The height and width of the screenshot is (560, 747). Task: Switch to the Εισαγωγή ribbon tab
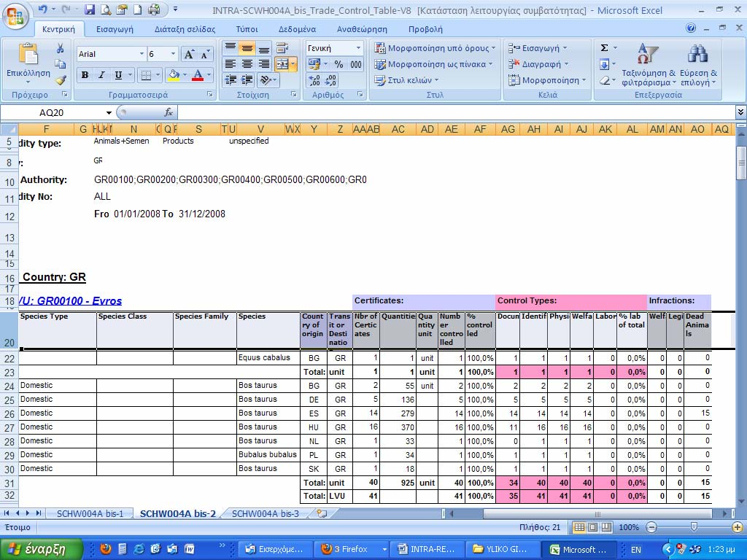tap(115, 29)
